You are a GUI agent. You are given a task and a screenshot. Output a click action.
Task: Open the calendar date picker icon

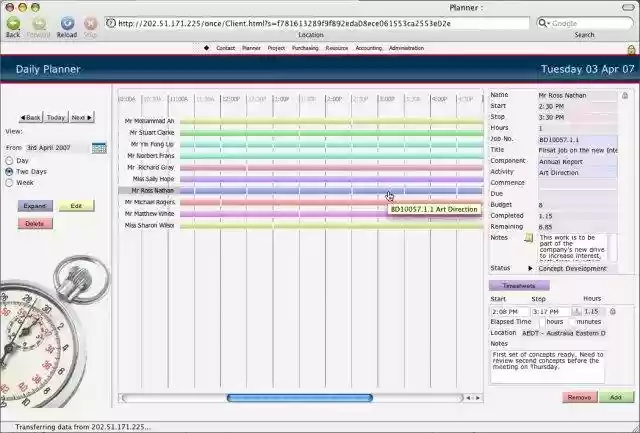coord(99,148)
